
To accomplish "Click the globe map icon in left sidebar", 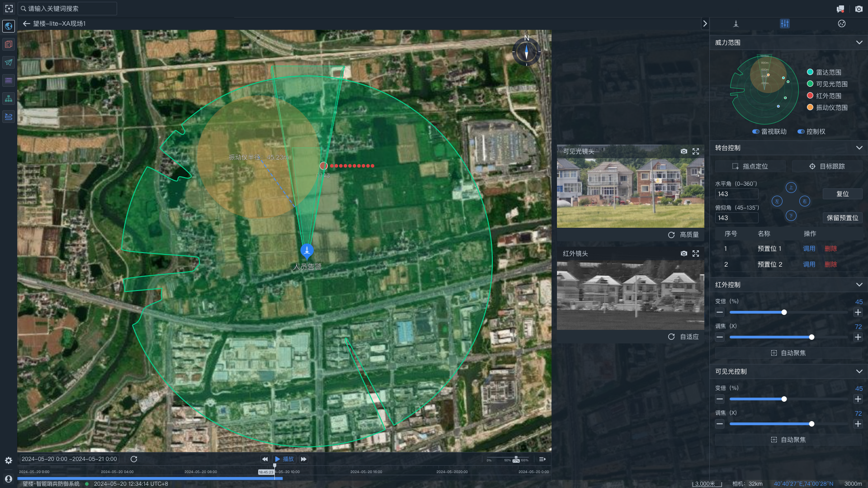I will pos(9,26).
